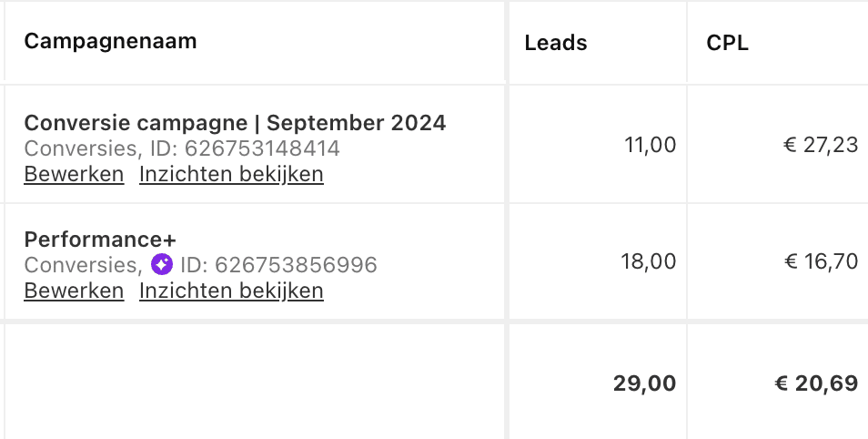This screenshot has width=868, height=439.
Task: Click the € 27,23 CPL value
Action: point(820,144)
